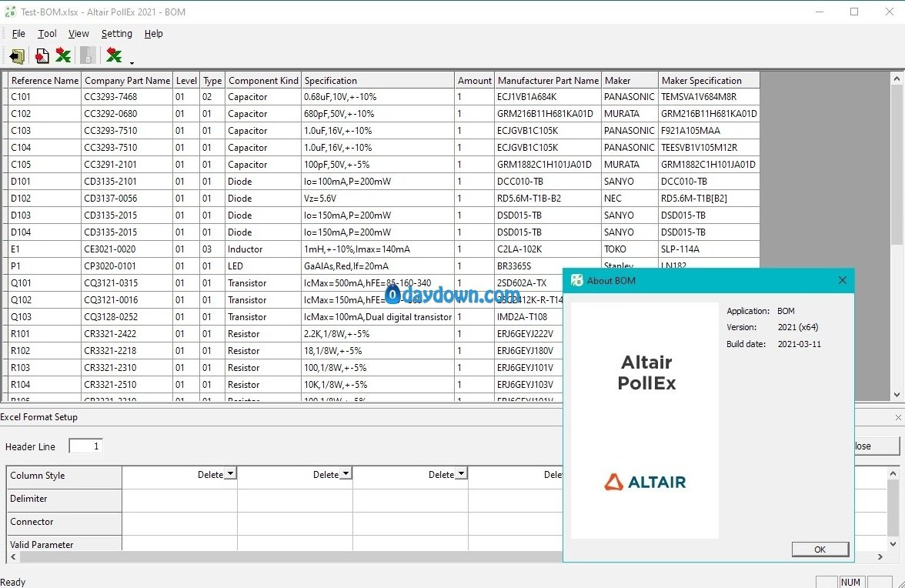The width and height of the screenshot is (905, 588).
Task: Select the CR3321-2422 part name cell
Action: click(x=127, y=333)
